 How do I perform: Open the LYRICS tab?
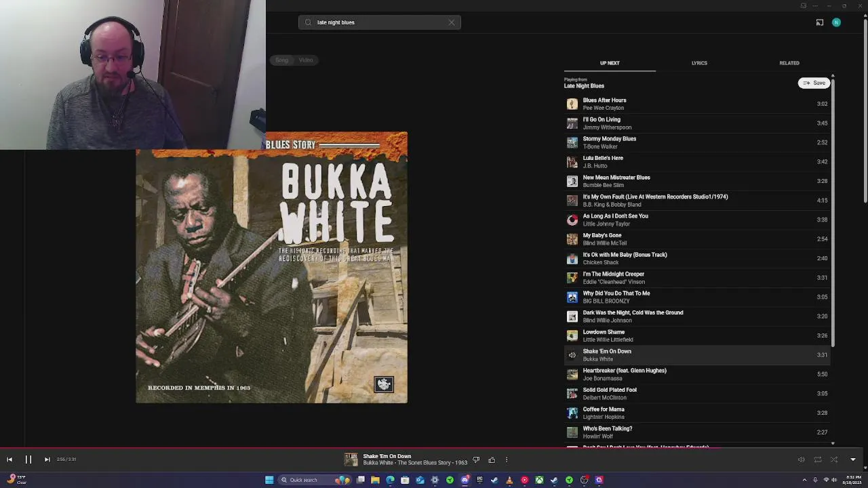click(x=699, y=63)
